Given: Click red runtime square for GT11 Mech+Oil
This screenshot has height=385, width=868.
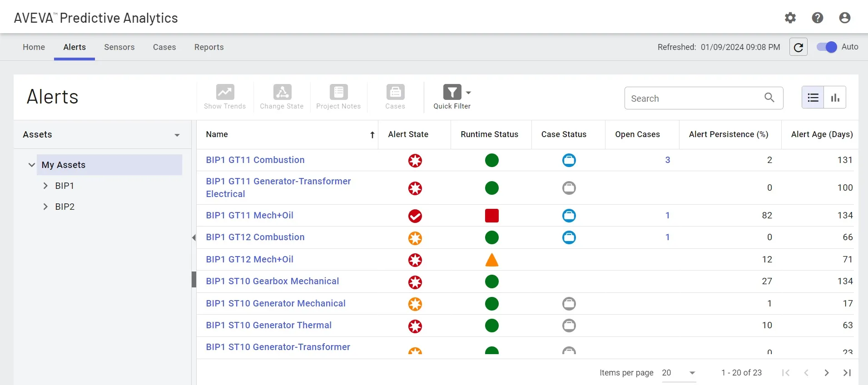Looking at the screenshot, I should pos(492,216).
